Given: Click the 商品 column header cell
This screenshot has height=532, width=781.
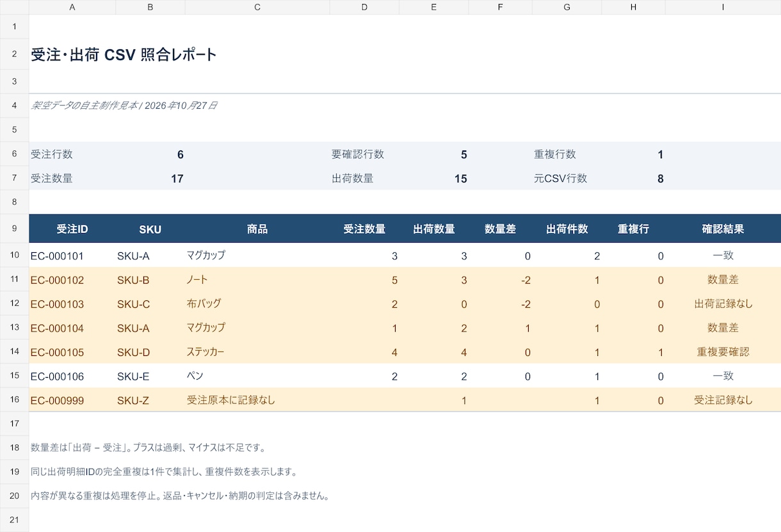Looking at the screenshot, I should [x=257, y=229].
